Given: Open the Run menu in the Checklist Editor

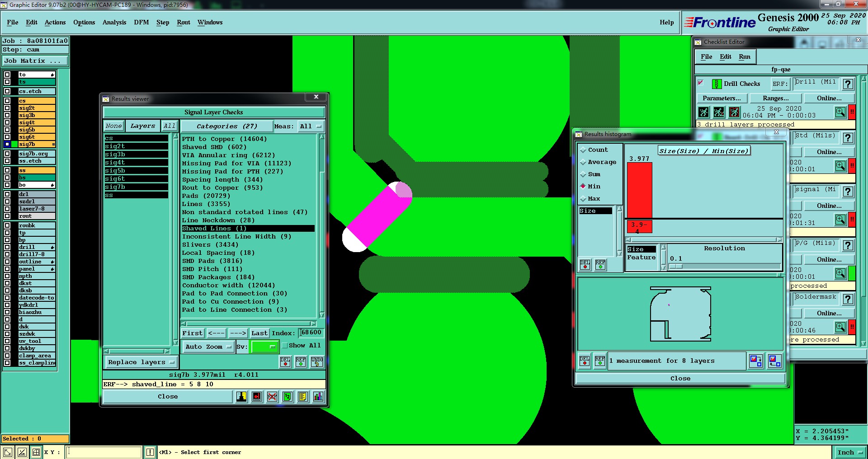Looking at the screenshot, I should pyautogui.click(x=745, y=56).
